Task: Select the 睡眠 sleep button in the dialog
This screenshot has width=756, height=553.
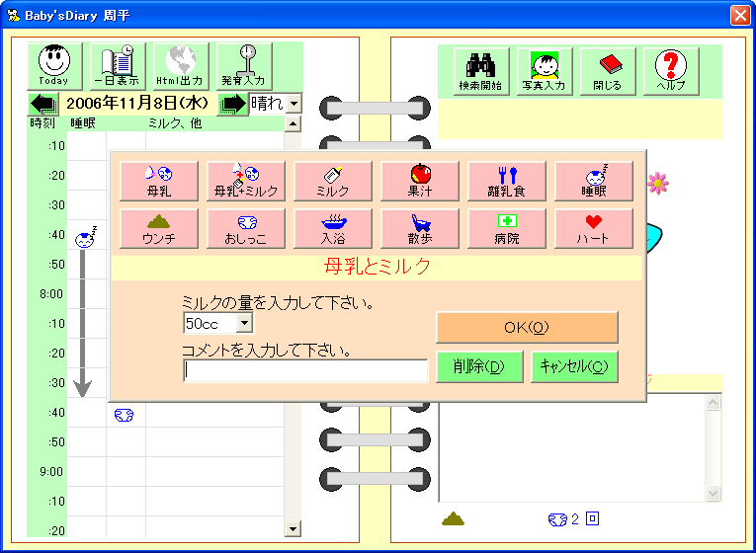Action: (x=594, y=181)
